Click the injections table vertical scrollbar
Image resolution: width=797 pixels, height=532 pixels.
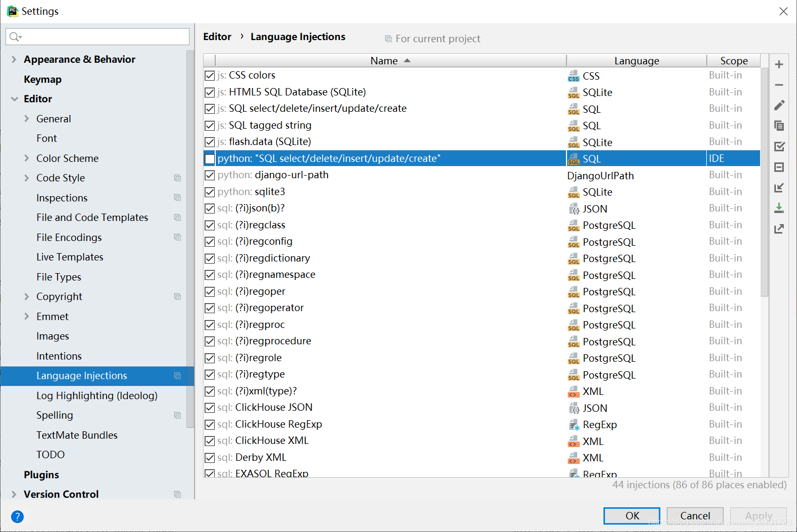tap(764, 182)
